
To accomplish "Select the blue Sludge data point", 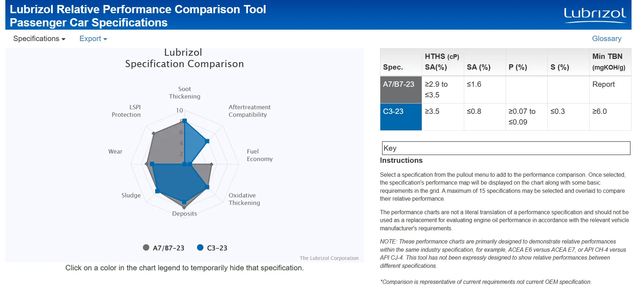I will click(157, 191).
